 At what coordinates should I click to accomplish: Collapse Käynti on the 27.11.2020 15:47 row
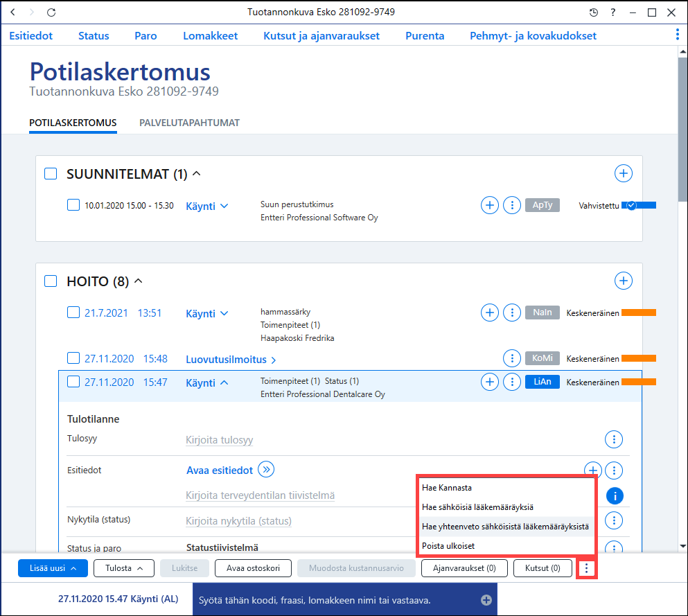click(x=207, y=383)
